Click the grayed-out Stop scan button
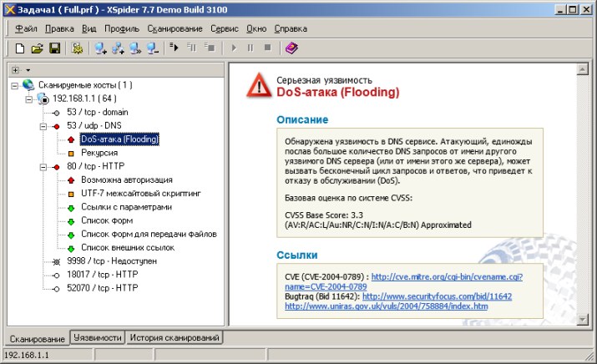Screen dimensions: 597x364 pyautogui.click(x=268, y=48)
